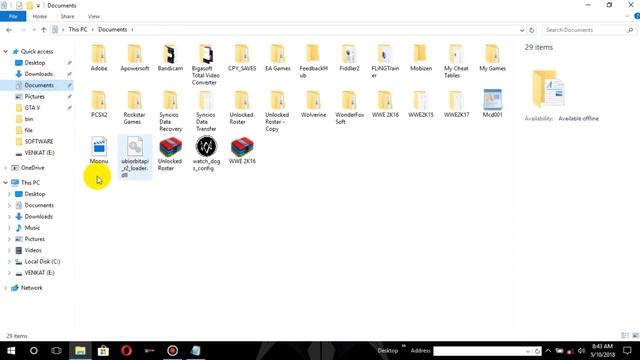Go up one folder level

click(x=44, y=30)
